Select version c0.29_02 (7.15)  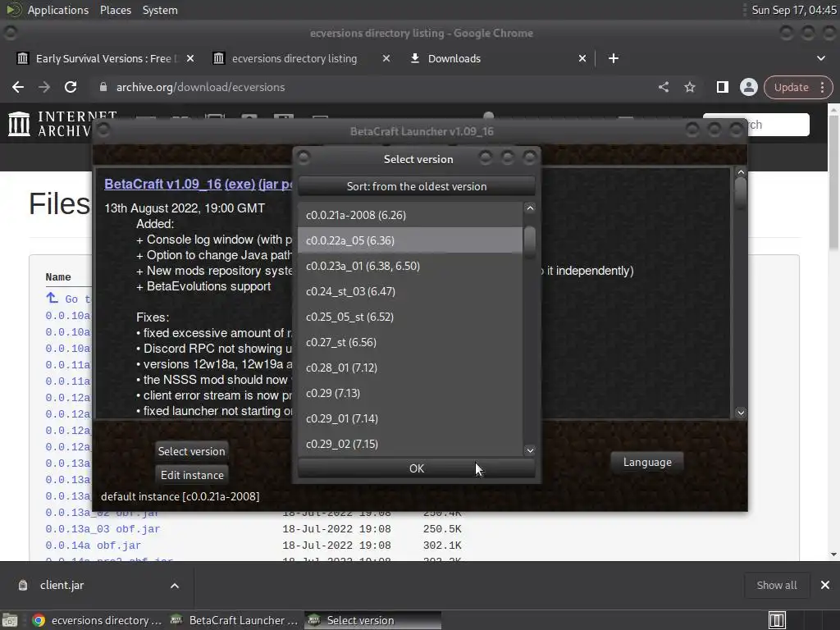tap(410, 444)
